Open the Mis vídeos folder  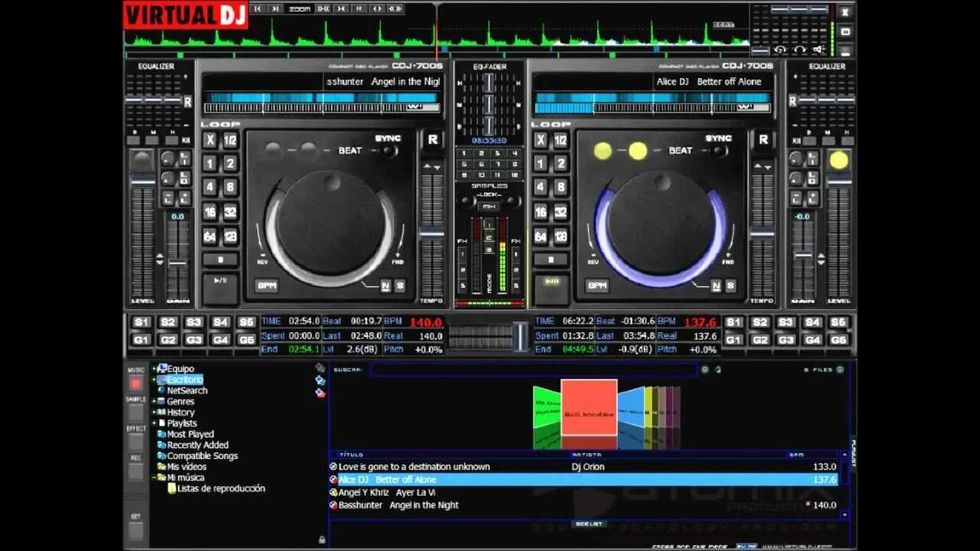(x=187, y=466)
